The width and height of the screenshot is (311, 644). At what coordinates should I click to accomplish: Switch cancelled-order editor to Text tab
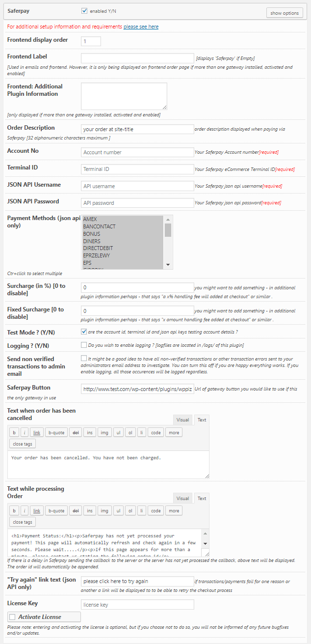coord(202,420)
